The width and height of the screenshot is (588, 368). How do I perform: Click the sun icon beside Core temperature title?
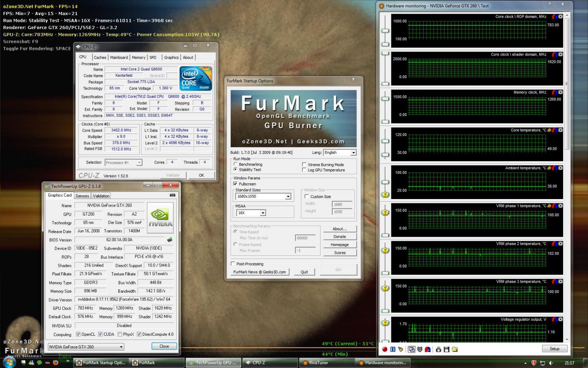(549, 130)
